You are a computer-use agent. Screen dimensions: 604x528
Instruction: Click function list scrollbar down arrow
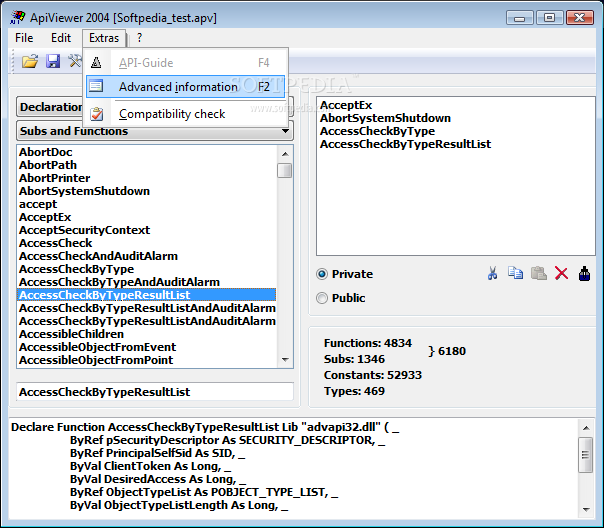click(285, 360)
